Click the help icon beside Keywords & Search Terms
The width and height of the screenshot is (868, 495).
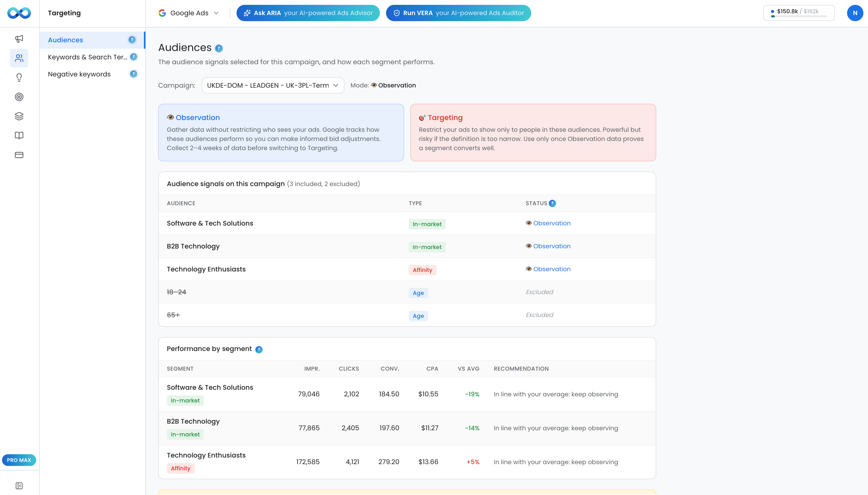coord(134,57)
